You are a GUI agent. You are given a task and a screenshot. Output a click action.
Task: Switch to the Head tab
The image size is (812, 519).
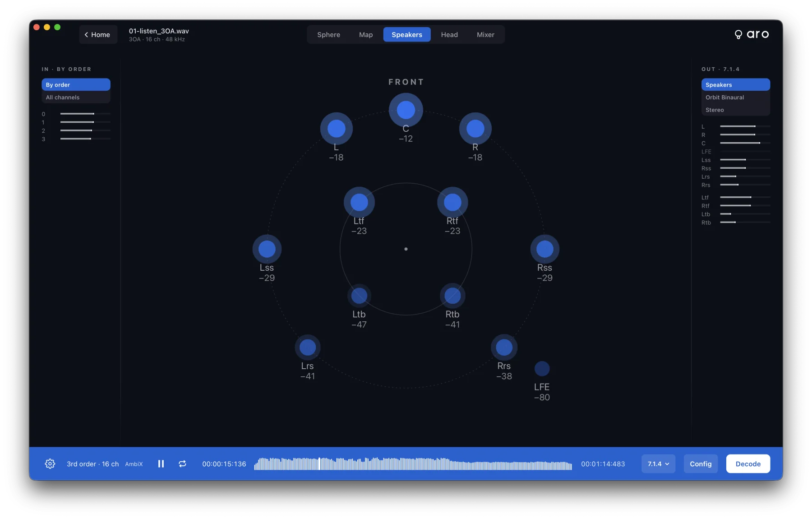[449, 35]
